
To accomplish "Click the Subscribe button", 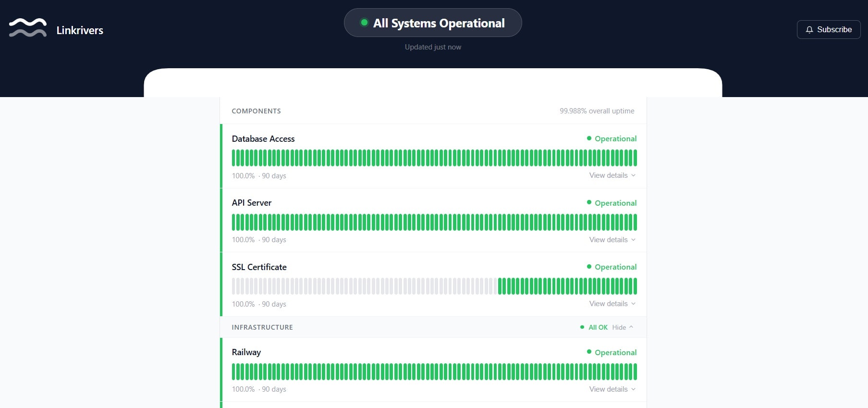I will (x=829, y=29).
